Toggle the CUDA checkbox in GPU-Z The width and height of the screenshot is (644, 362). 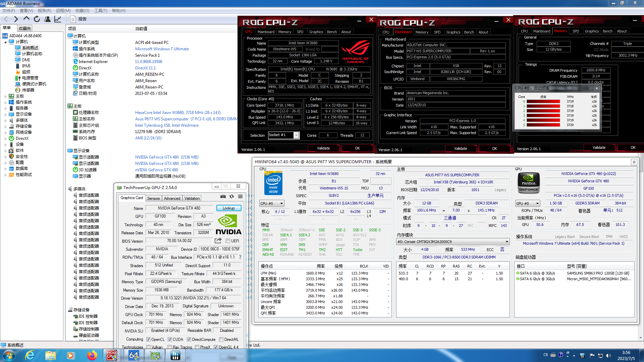170,340
